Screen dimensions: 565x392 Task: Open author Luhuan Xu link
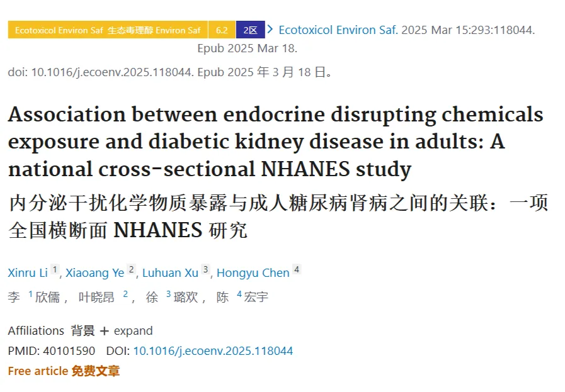171,273
